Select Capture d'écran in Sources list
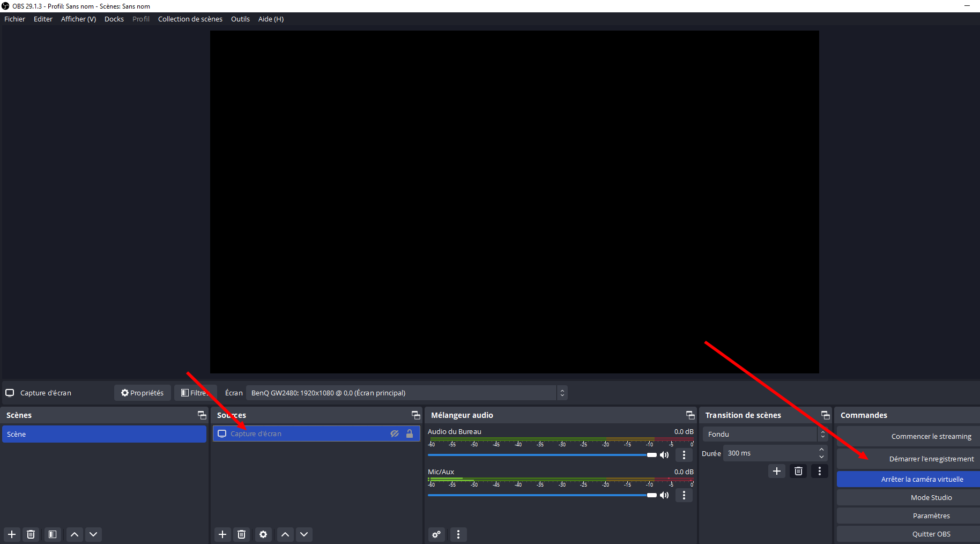The height and width of the screenshot is (544, 980). tap(316, 433)
